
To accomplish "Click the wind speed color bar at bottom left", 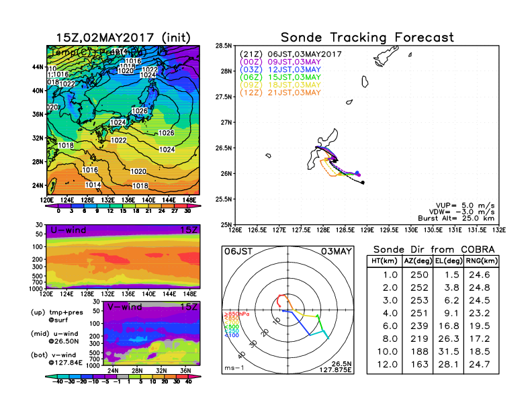I will [122, 377].
